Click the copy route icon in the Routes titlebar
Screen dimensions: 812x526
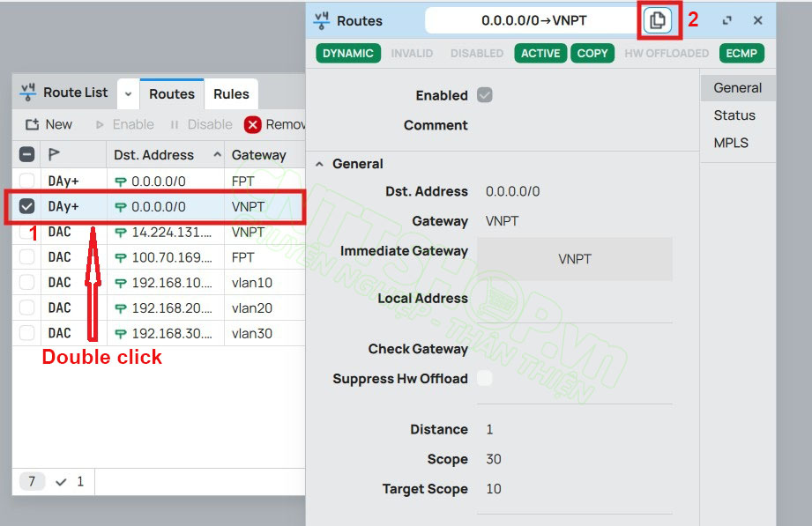pyautogui.click(x=658, y=19)
